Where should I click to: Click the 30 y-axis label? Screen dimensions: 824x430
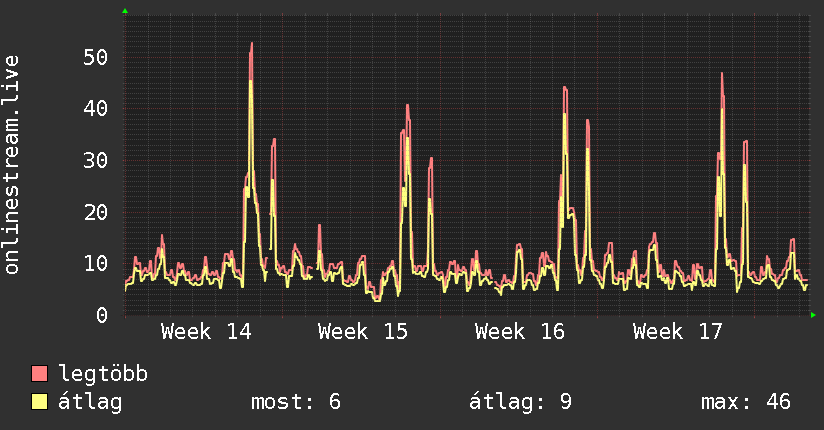pos(95,160)
